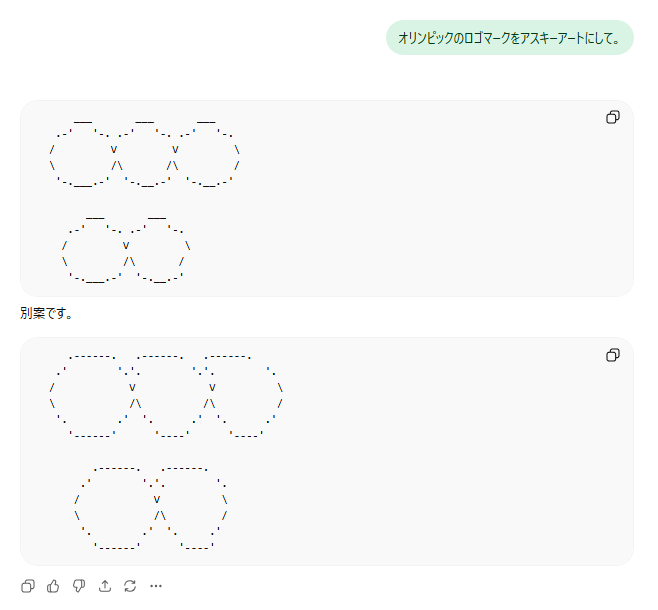Copy the first ASCII art code block

(x=613, y=118)
